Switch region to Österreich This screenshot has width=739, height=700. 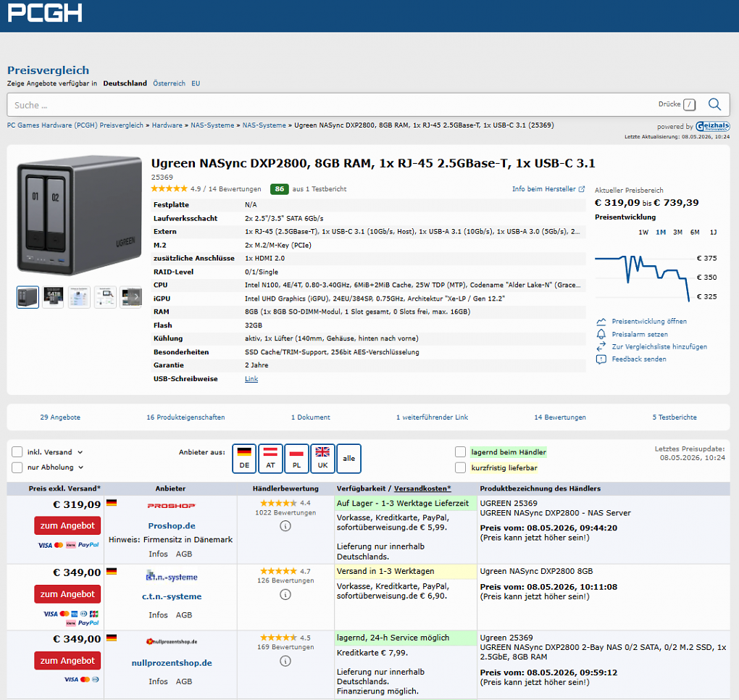pyautogui.click(x=170, y=83)
